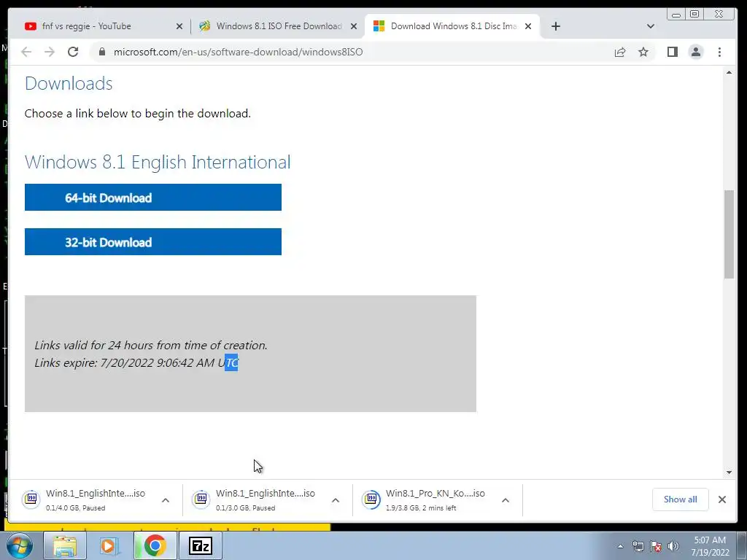Close the downloads bar
This screenshot has height=560, width=747.
(x=722, y=499)
